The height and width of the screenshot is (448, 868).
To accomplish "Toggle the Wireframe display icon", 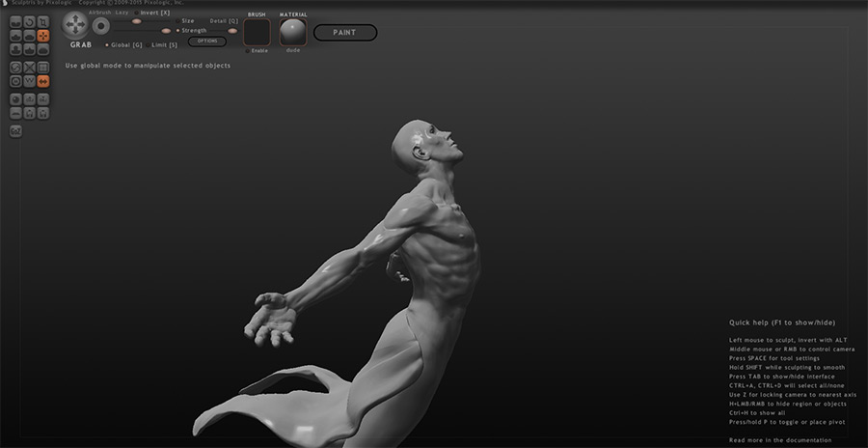I will (x=30, y=81).
